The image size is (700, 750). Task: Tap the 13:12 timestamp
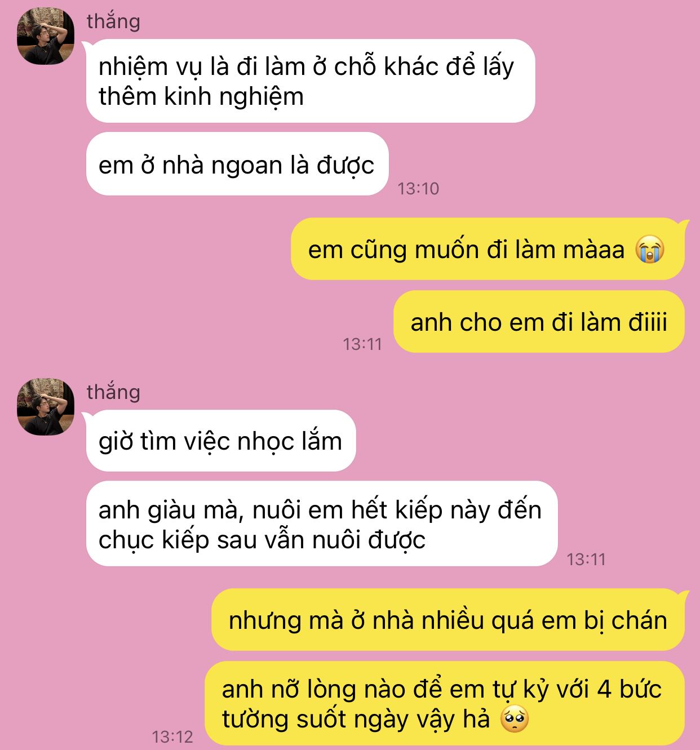pyautogui.click(x=172, y=736)
